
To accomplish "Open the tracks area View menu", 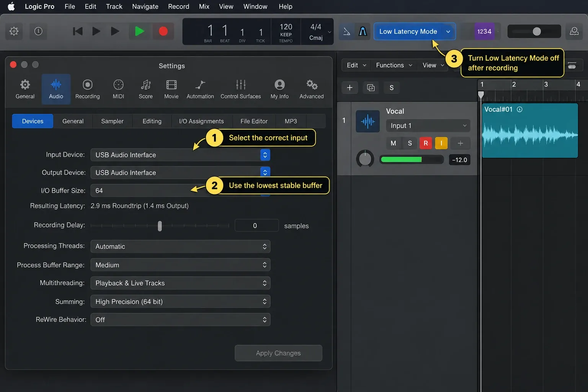I will (x=433, y=65).
